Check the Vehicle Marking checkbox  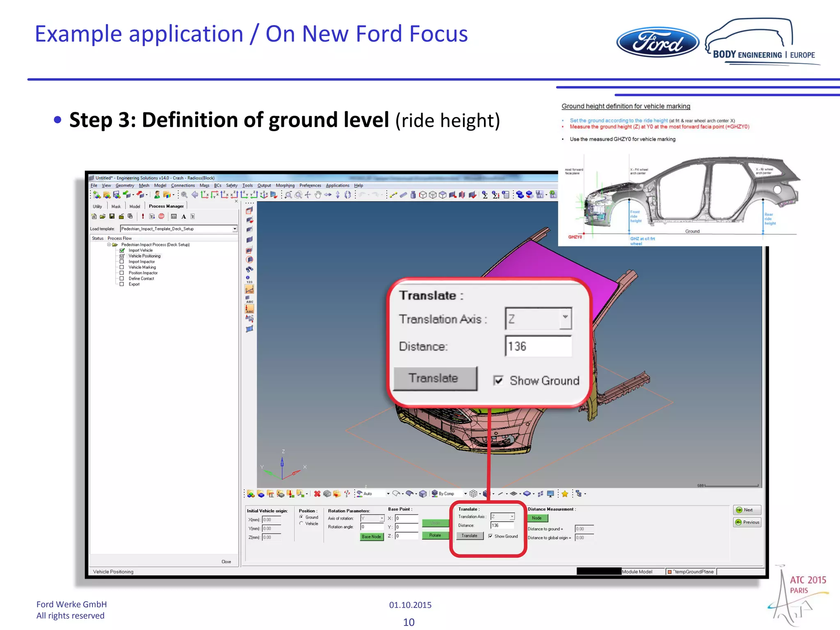122,267
